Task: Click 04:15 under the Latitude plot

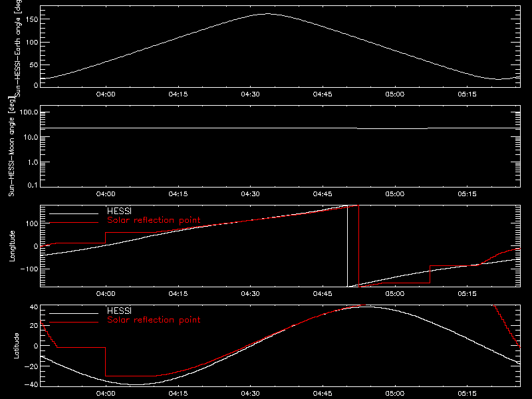Action: click(x=178, y=394)
